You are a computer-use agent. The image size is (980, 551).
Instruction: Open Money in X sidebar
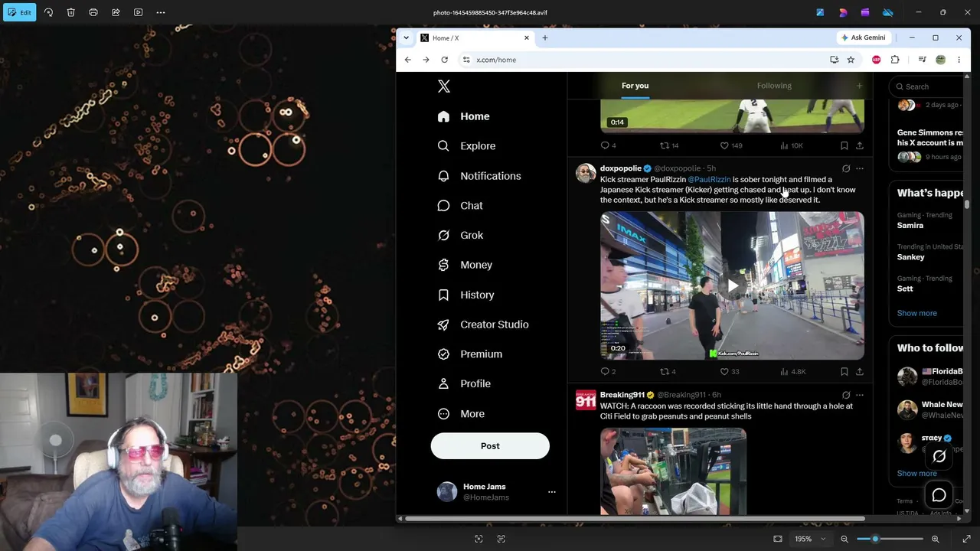[465, 265]
